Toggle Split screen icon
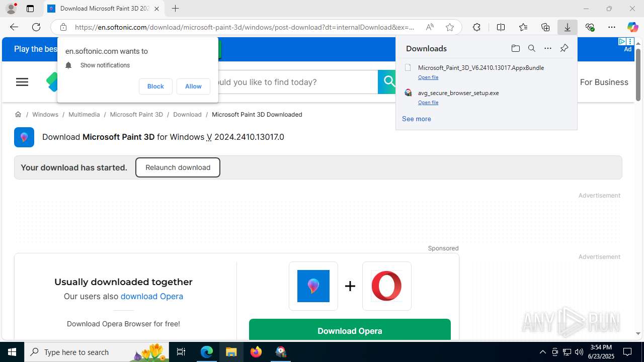The image size is (644, 362). [501, 27]
